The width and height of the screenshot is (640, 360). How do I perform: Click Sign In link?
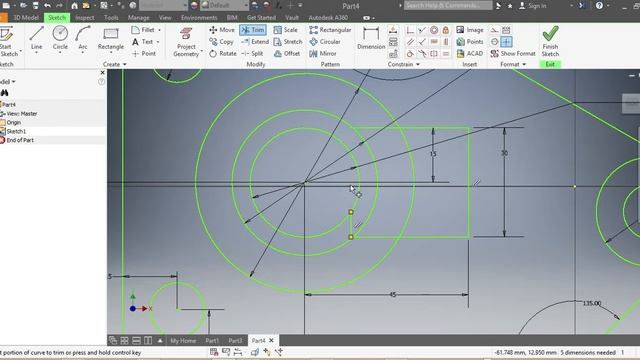pos(533,6)
